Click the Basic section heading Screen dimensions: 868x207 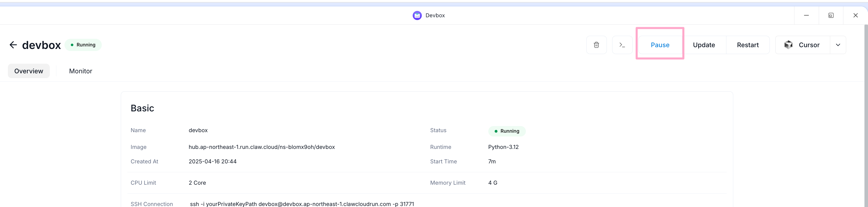coord(142,108)
